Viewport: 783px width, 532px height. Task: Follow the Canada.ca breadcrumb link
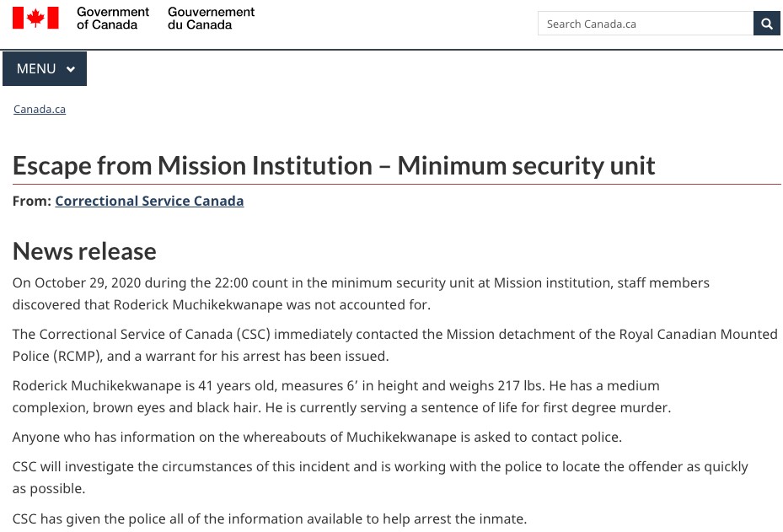click(x=40, y=109)
